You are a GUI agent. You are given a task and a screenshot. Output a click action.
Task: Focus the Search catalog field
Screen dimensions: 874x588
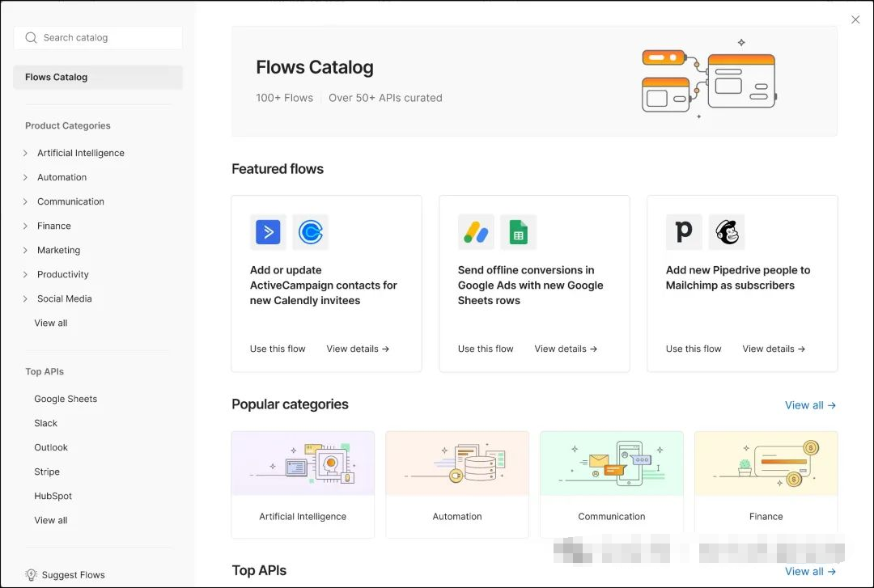(98, 38)
